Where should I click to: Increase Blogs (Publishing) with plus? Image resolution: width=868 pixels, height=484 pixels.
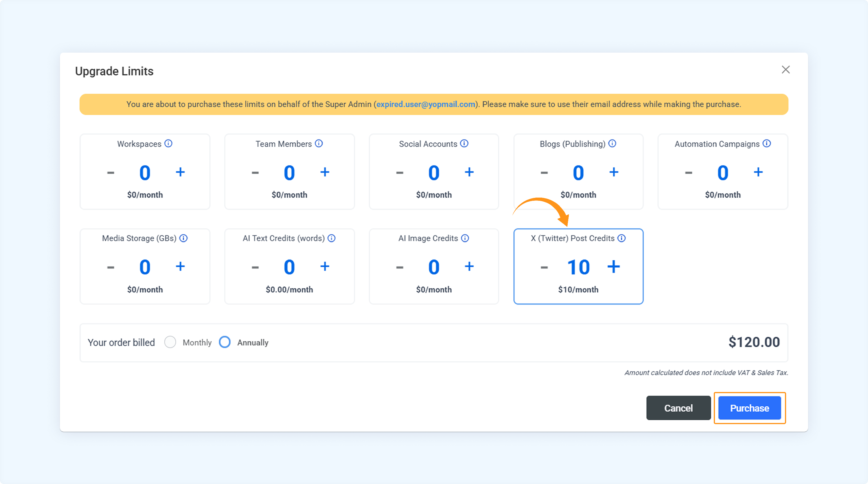tap(614, 172)
